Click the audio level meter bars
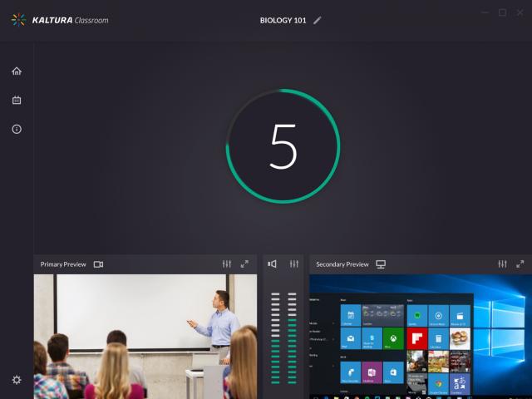The width and height of the screenshot is (532, 399). pos(283,337)
